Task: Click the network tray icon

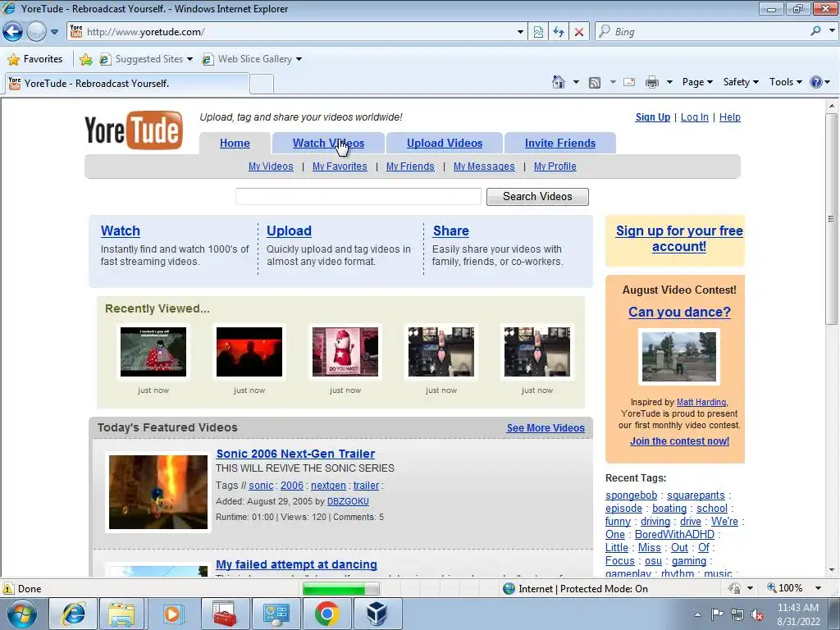Action: tap(737, 615)
